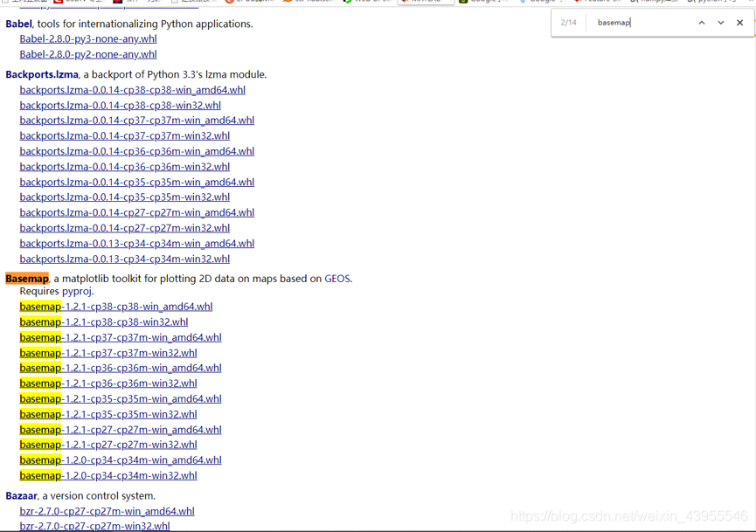This screenshot has width=756, height=532.
Task: Go to next find match arrow
Action: pos(720,23)
